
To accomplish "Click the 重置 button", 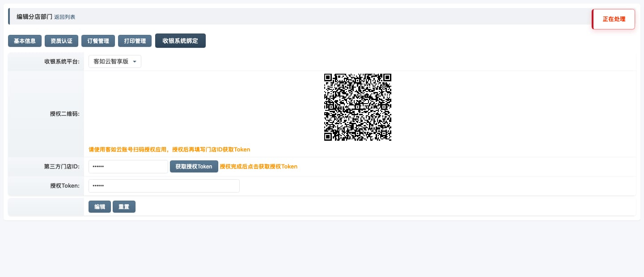I will point(124,207).
